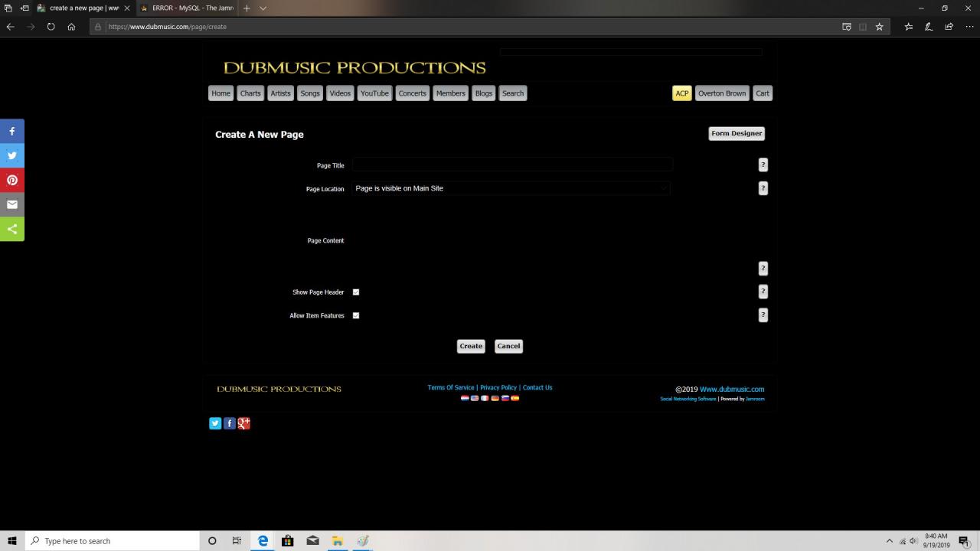The width and height of the screenshot is (980, 551).
Task: Open the browser Share icon
Action: click(949, 27)
